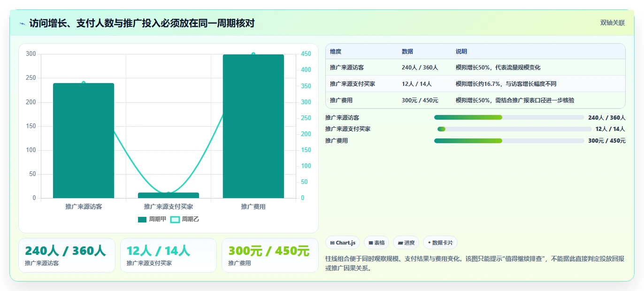Screen dimensions: 644x291
Task: Click the 推广来源支付买家 progress bar
Action: [514, 129]
